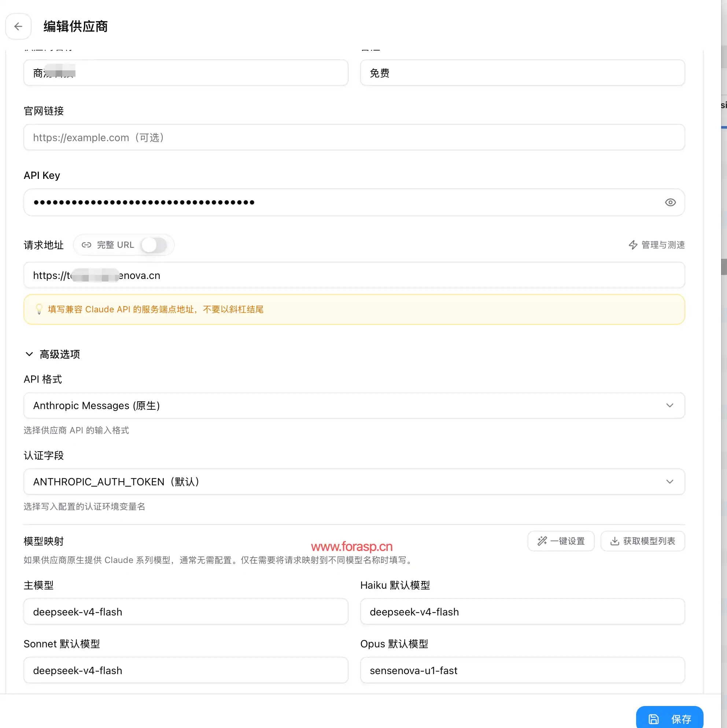Click the hint text about Claude API endpoint
Image resolution: width=727 pixels, height=728 pixels.
click(156, 309)
